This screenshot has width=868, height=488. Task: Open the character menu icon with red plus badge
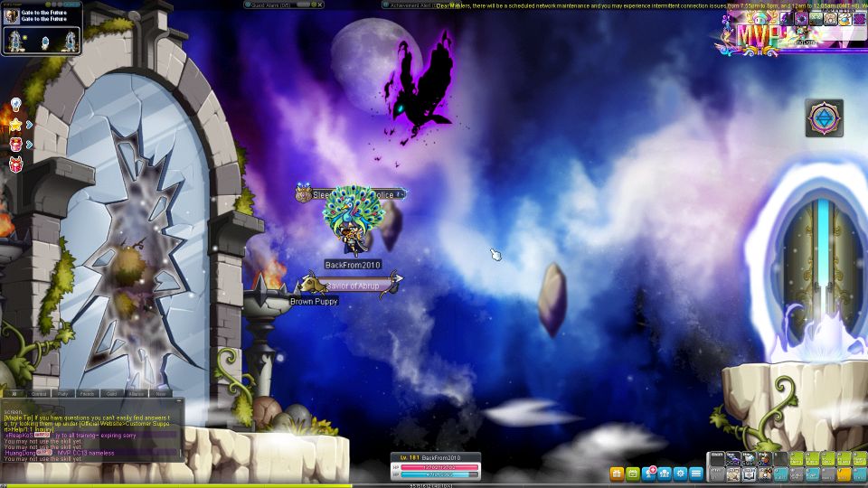(x=649, y=474)
